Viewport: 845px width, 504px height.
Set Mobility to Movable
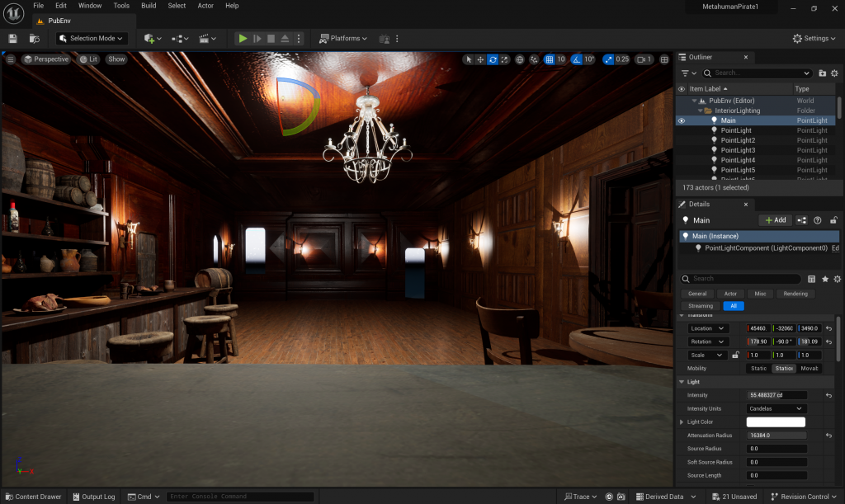point(810,368)
